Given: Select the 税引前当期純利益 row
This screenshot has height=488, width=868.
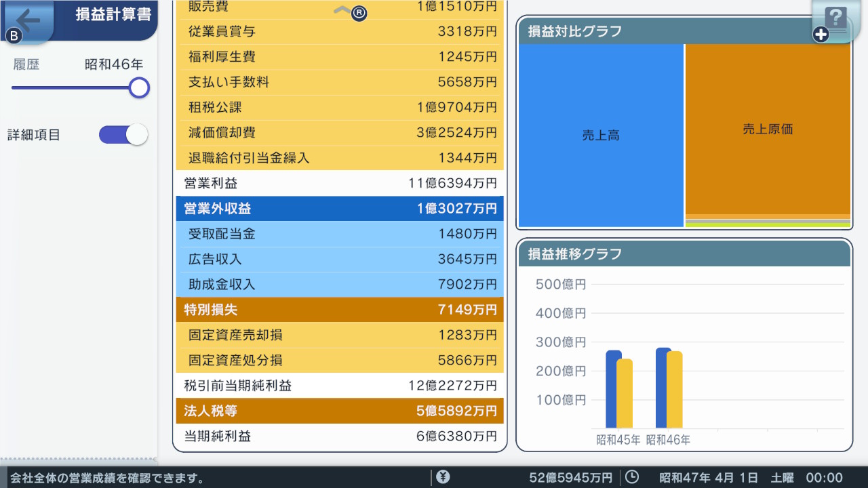Looking at the screenshot, I should [340, 386].
